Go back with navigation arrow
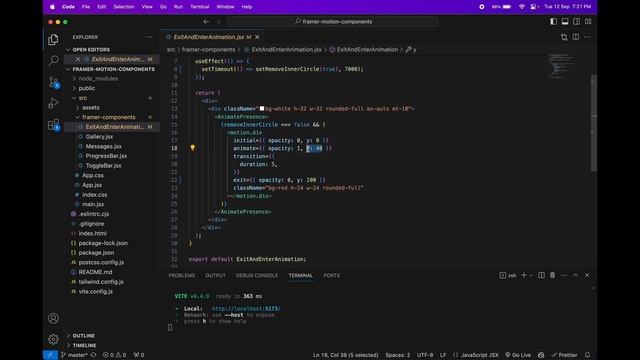 coord(207,22)
